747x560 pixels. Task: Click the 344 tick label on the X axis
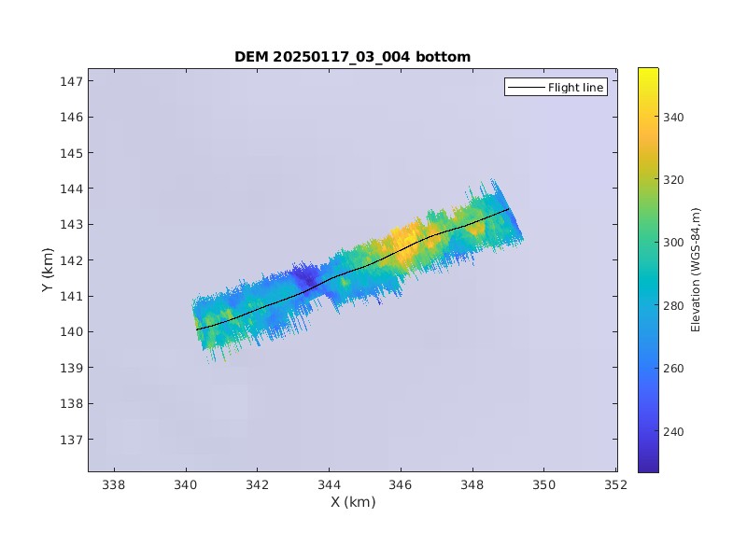[329, 484]
